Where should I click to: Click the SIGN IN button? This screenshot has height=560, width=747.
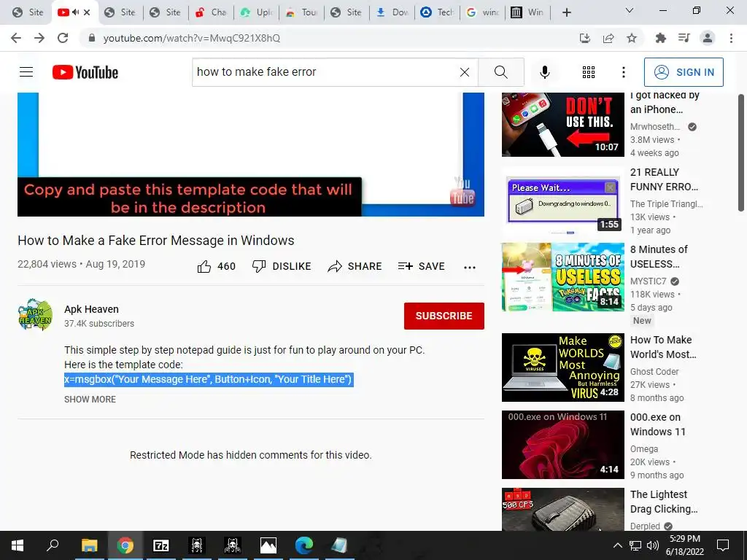coord(684,72)
